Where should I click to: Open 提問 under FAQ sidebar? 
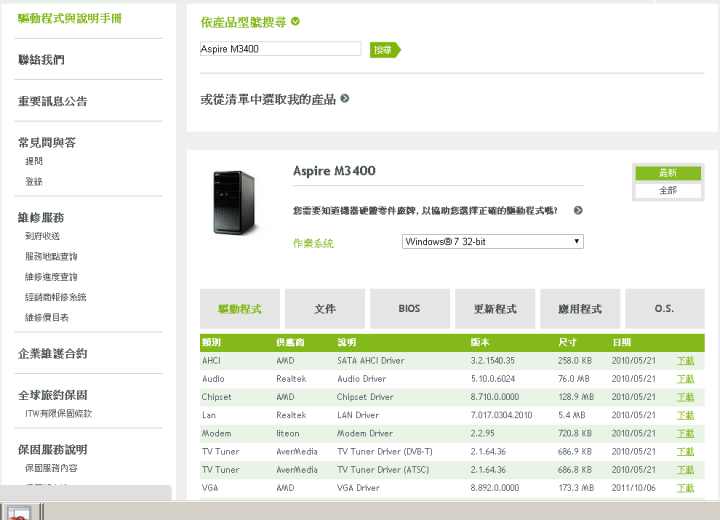(x=34, y=161)
